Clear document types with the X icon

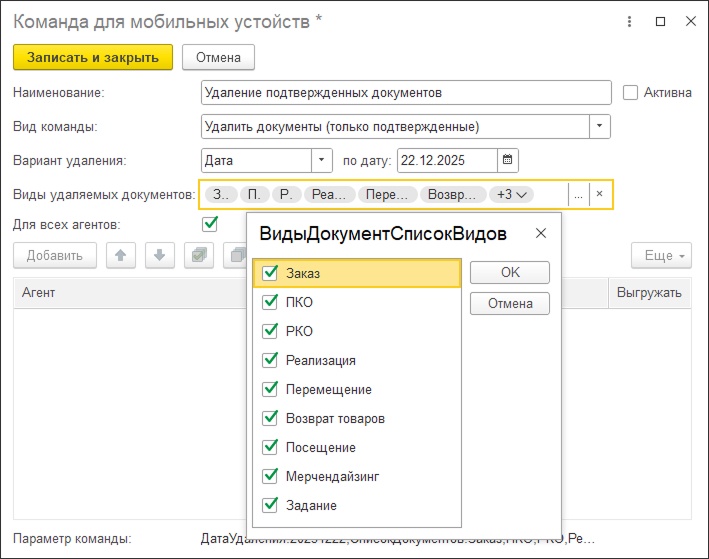pos(599,194)
